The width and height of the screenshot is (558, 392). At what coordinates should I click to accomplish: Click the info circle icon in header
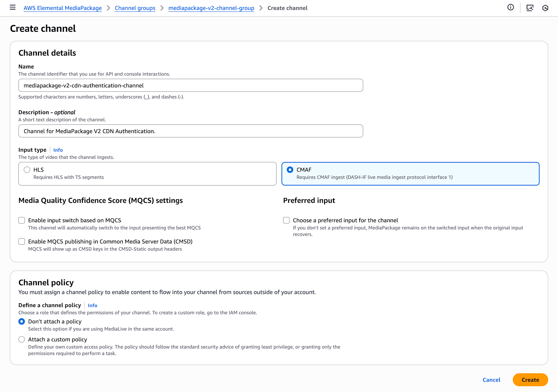coord(510,8)
